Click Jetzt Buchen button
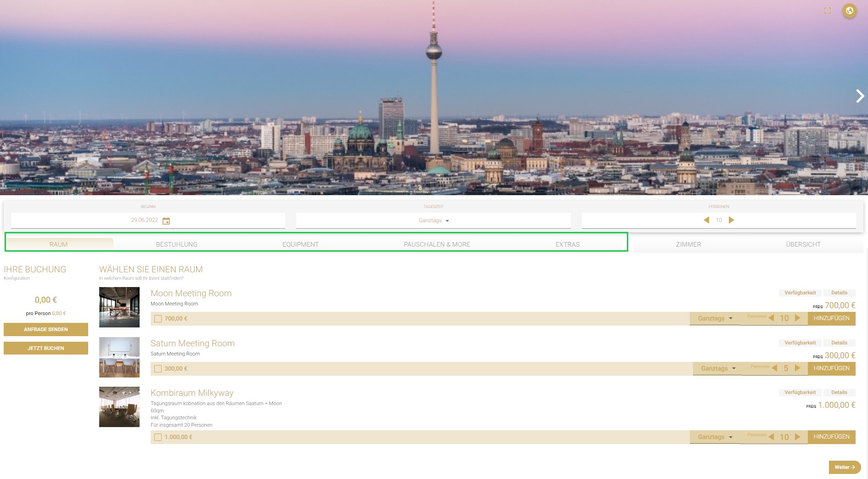Screen dimensions: 868x479 (46, 348)
